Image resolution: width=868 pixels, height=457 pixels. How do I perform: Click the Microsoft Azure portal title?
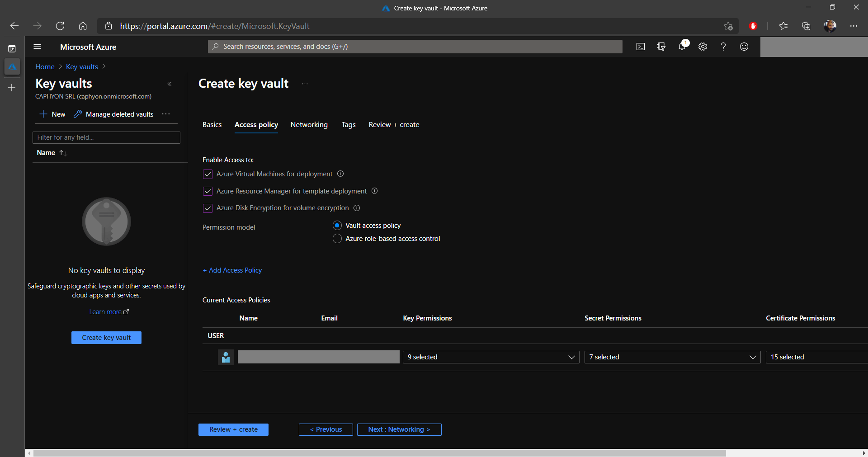pos(88,47)
